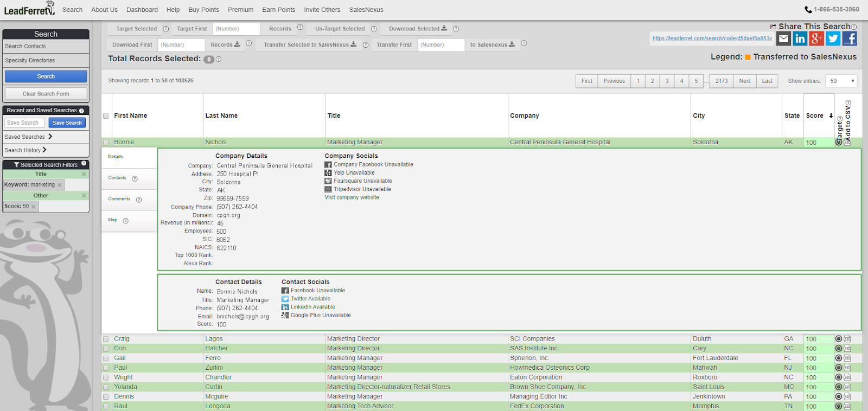Click target icon in Craig Lagos row
Viewport: 868px width, 411px height.
click(839, 339)
